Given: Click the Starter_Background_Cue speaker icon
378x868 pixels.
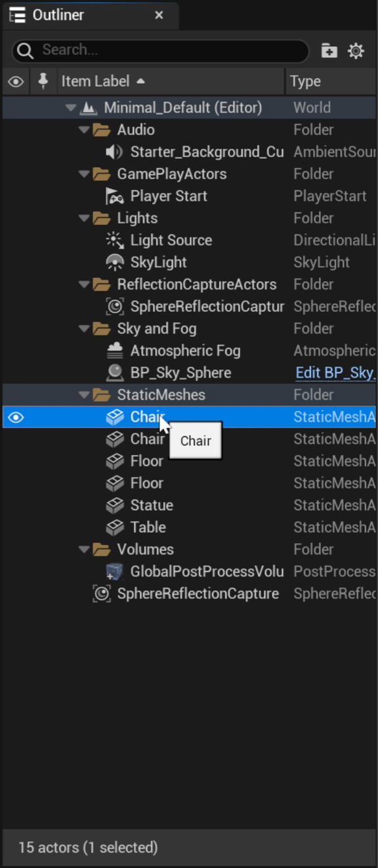Looking at the screenshot, I should click(114, 152).
